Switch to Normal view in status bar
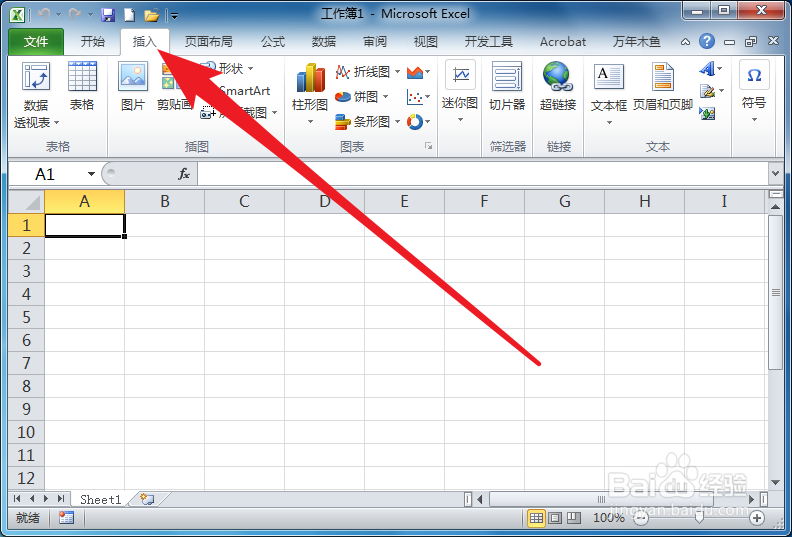 536,518
